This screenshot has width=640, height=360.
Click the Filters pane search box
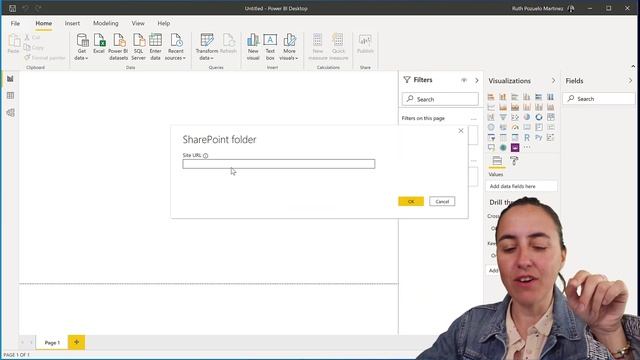[x=440, y=99]
